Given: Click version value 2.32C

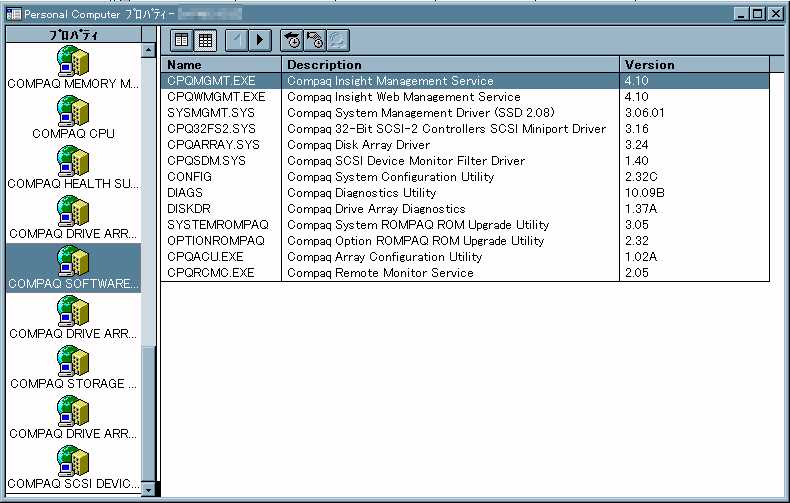Looking at the screenshot, I should point(641,177).
